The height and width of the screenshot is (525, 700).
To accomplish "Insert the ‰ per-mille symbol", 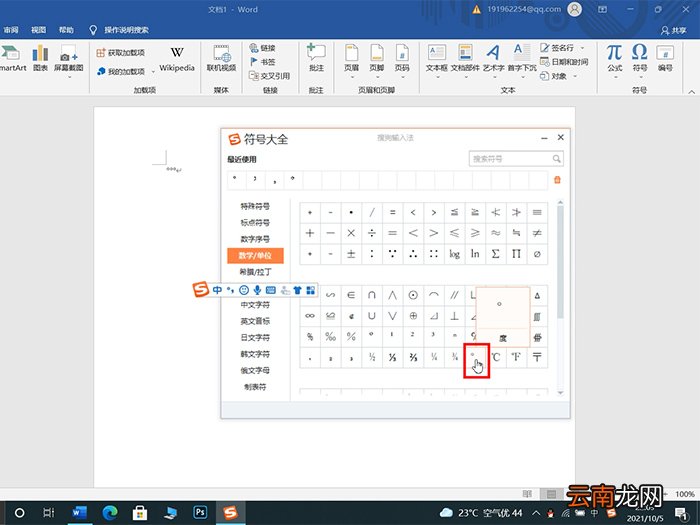I will [x=330, y=336].
